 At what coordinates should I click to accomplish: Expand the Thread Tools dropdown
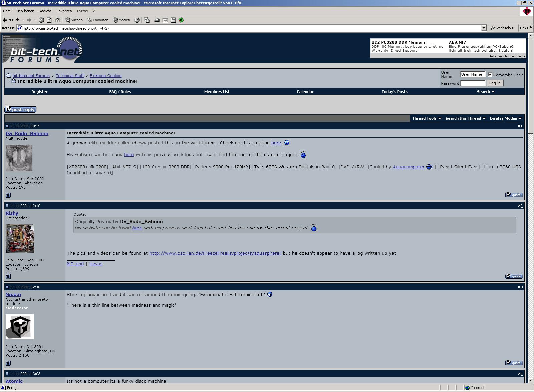coord(426,118)
